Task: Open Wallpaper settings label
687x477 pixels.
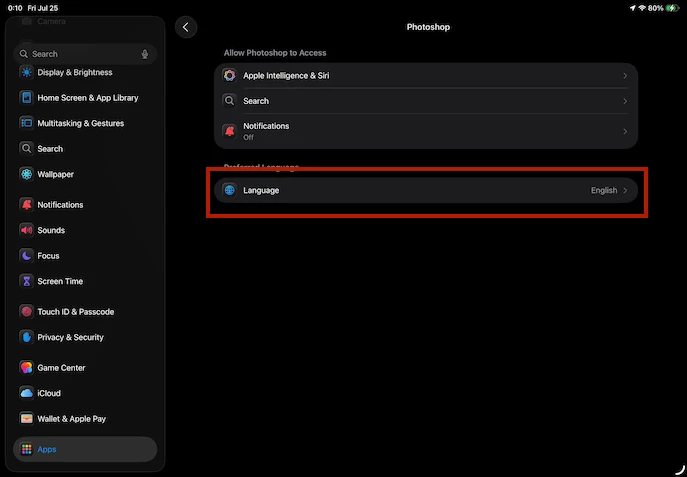Action: tap(56, 174)
